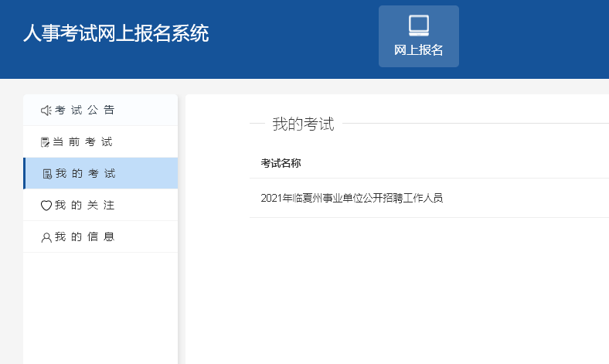The height and width of the screenshot is (364, 609).
Task: Click the document icon beside 当前考试
Action: point(46,142)
